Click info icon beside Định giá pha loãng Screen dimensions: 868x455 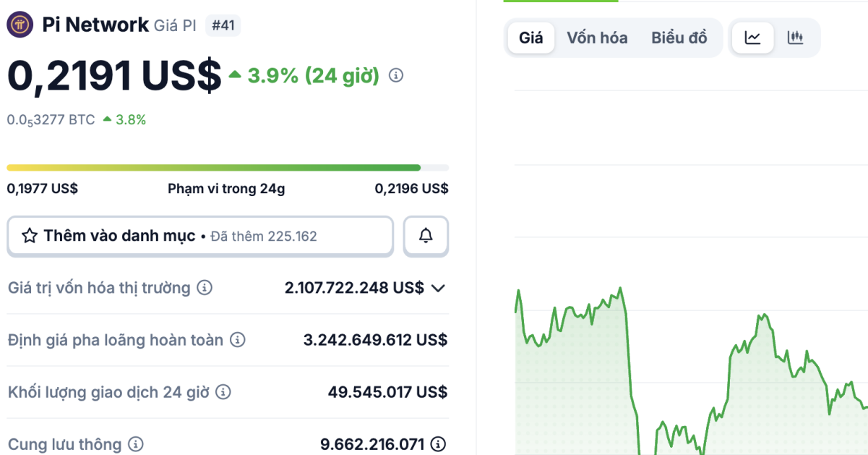(x=239, y=340)
